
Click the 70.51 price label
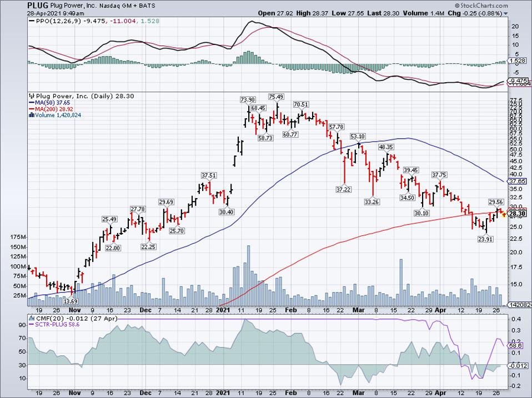coord(301,104)
